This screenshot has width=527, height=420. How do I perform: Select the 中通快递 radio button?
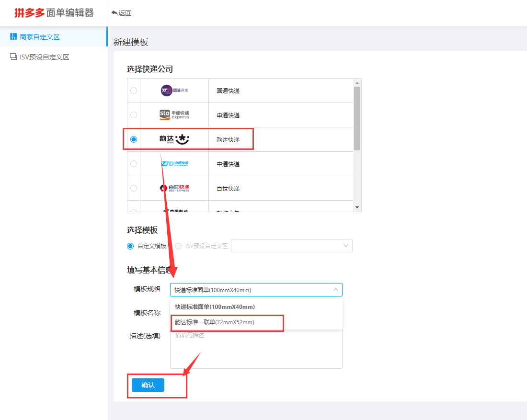pyautogui.click(x=134, y=164)
